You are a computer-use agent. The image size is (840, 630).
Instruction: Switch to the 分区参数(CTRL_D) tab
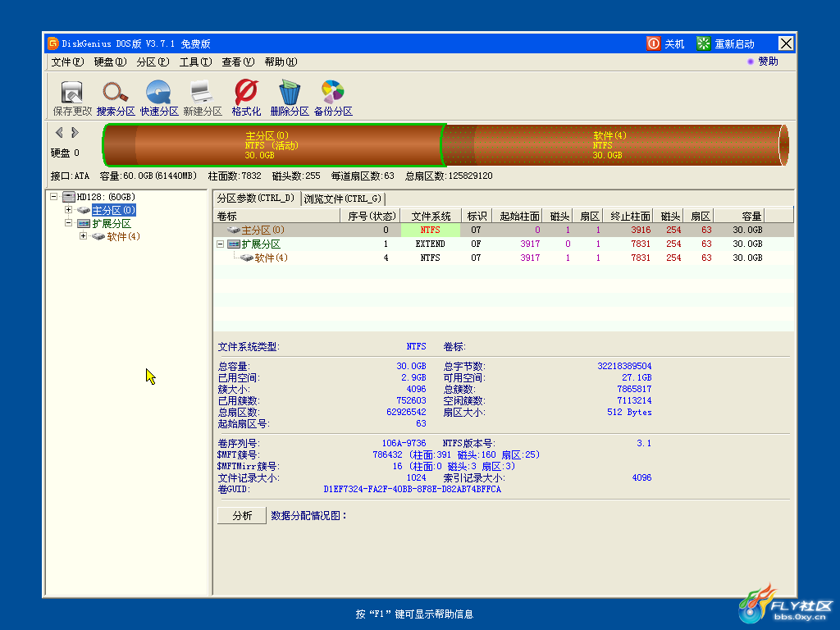(256, 199)
